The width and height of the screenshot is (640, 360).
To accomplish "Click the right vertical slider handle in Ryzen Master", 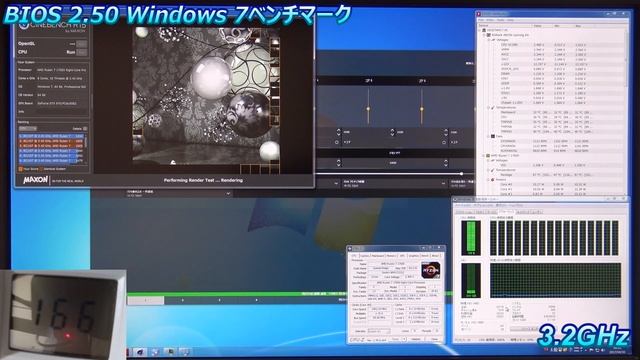I will point(422,109).
